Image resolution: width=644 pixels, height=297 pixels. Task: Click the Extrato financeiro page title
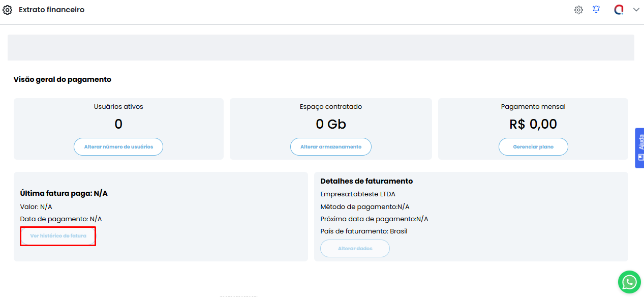coord(51,10)
